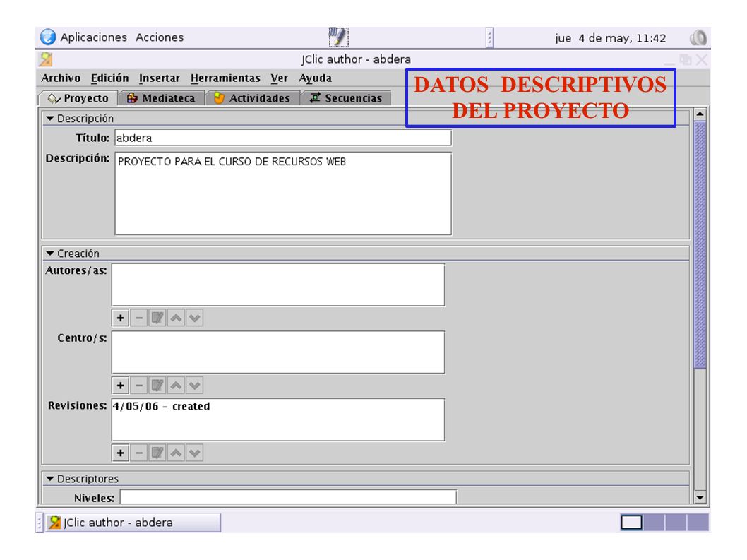
Task: Open the Edición menu
Action: click(109, 78)
